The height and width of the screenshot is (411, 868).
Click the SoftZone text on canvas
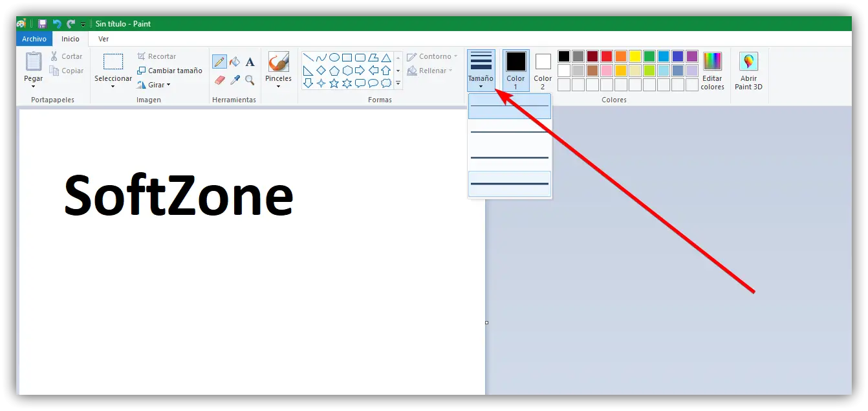[179, 194]
